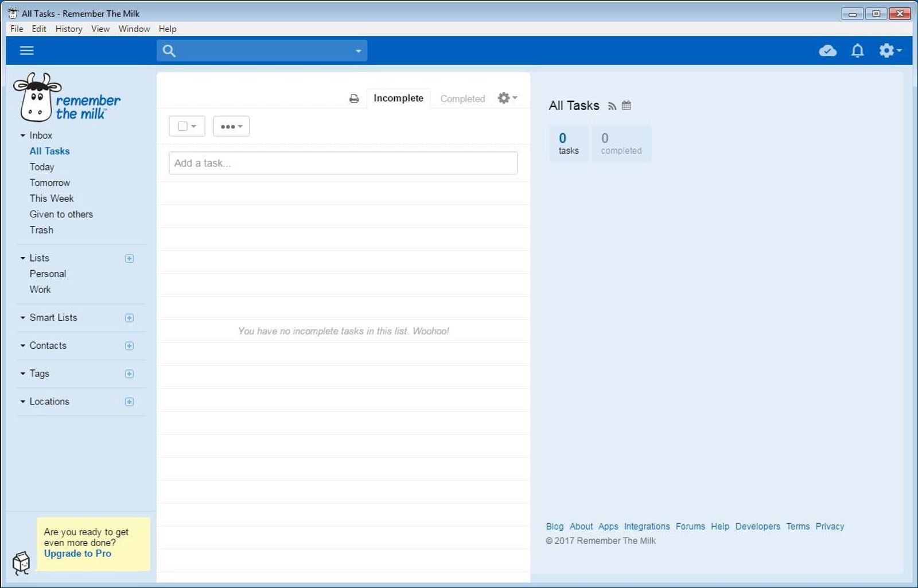Click the 0 completed counter
Screen dimensions: 918x588
click(x=621, y=143)
